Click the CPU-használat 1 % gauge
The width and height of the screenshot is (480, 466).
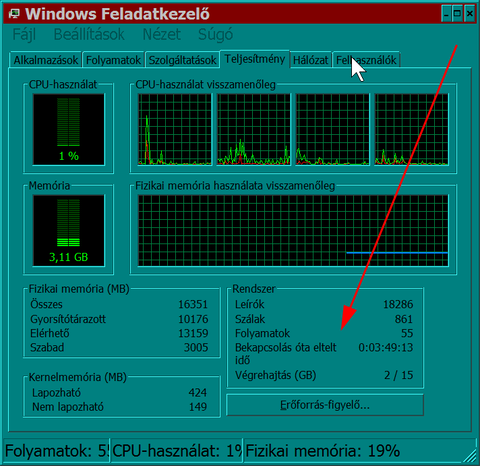69,129
